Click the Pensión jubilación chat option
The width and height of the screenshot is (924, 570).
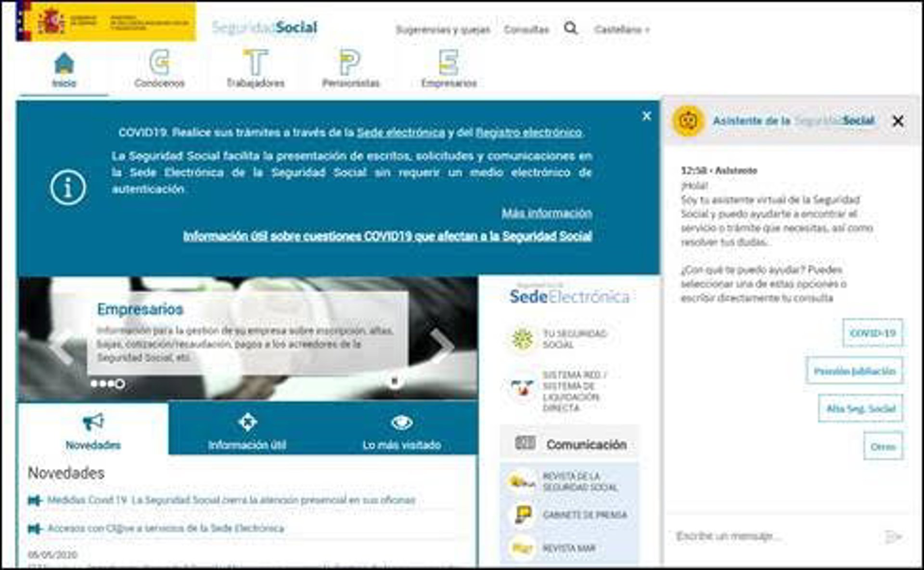point(854,371)
